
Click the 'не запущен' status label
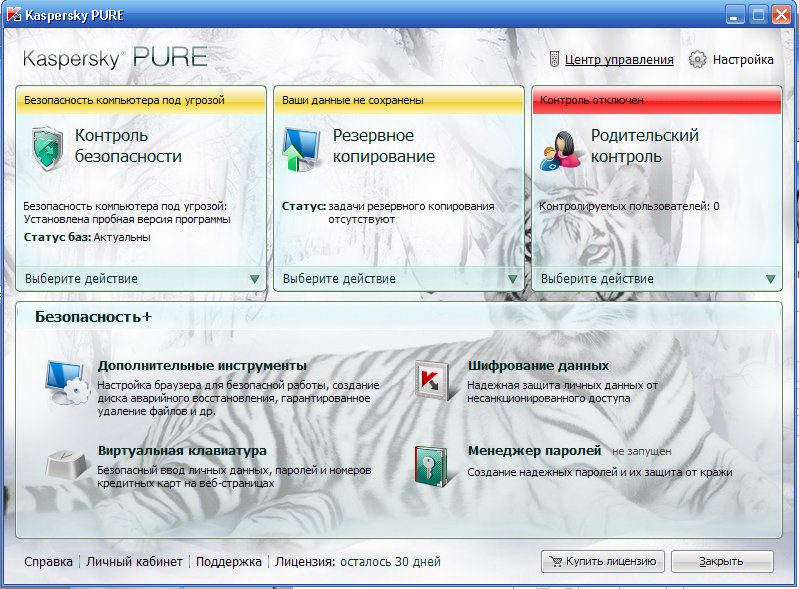pos(642,451)
